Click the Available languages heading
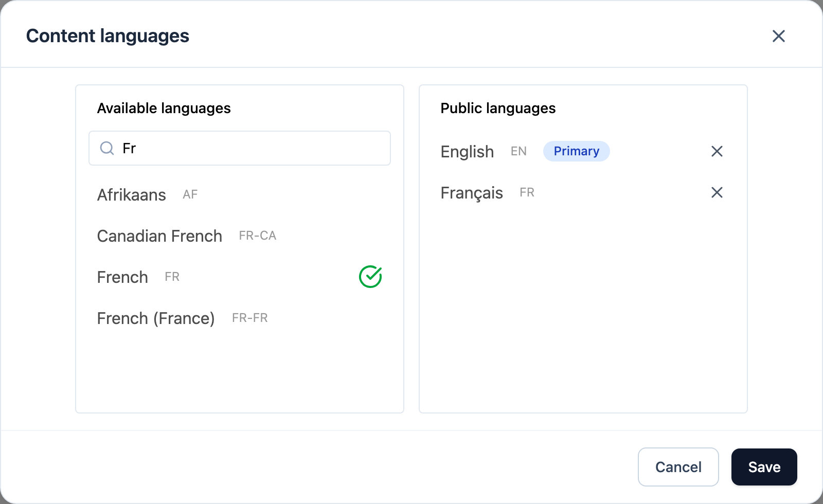Image resolution: width=823 pixels, height=504 pixels. (x=164, y=108)
